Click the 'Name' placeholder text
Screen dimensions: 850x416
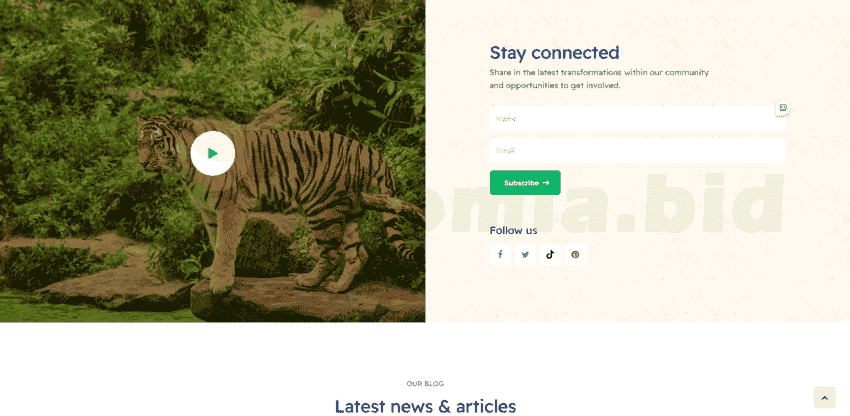click(x=506, y=118)
